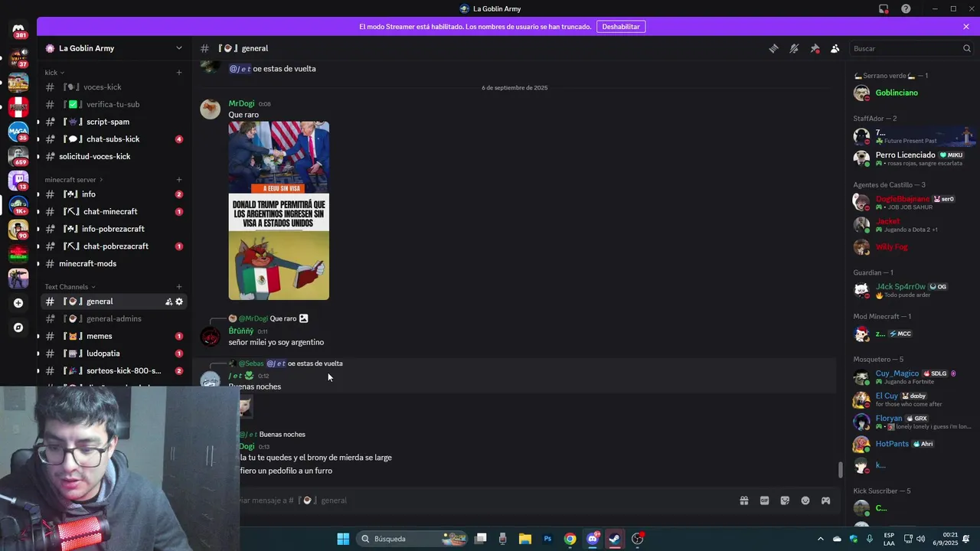
Task: Open Cuy_Magico member entry
Action: pos(913,377)
